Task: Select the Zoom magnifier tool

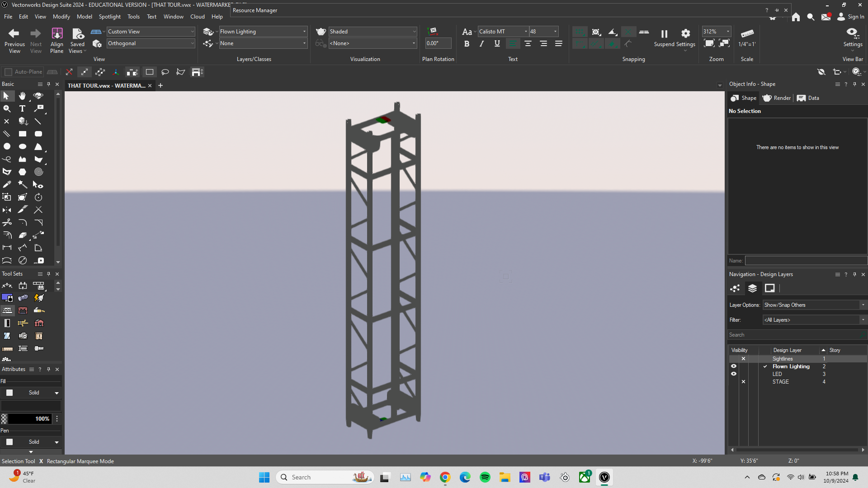Action: tap(7, 108)
